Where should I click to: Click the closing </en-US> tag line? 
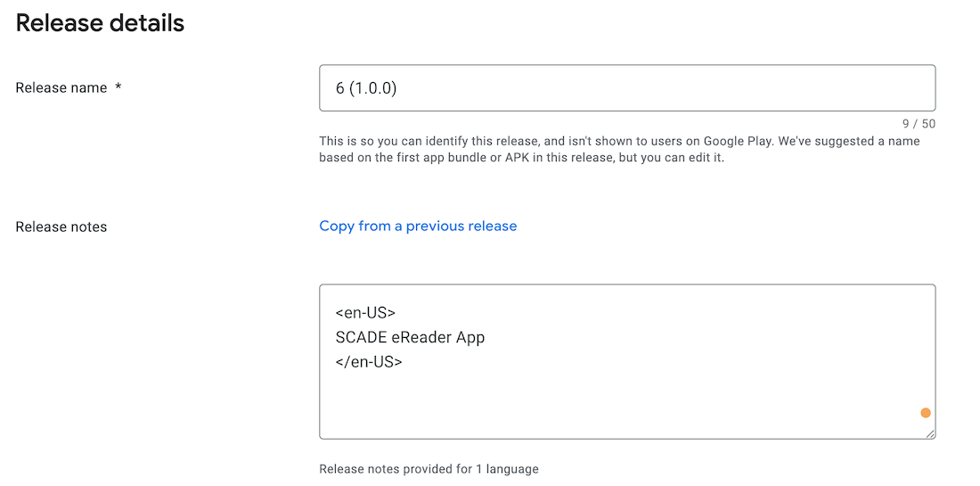click(369, 362)
